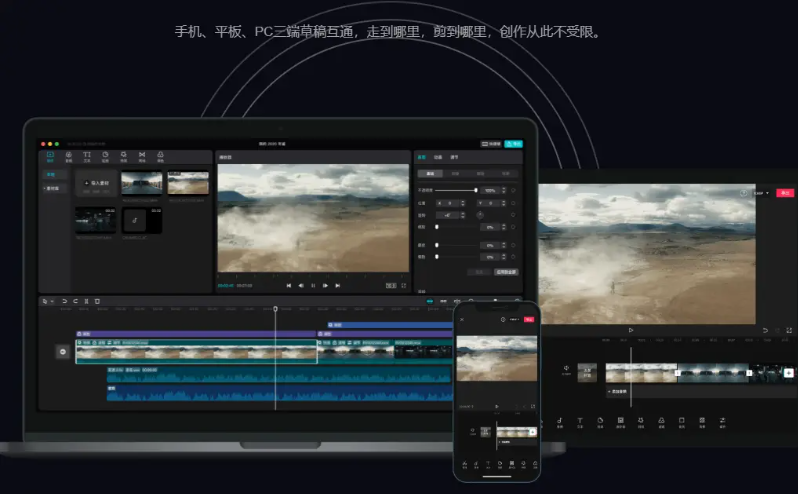Click the opacity slider in the properties panel
798x494 pixels.
point(458,189)
